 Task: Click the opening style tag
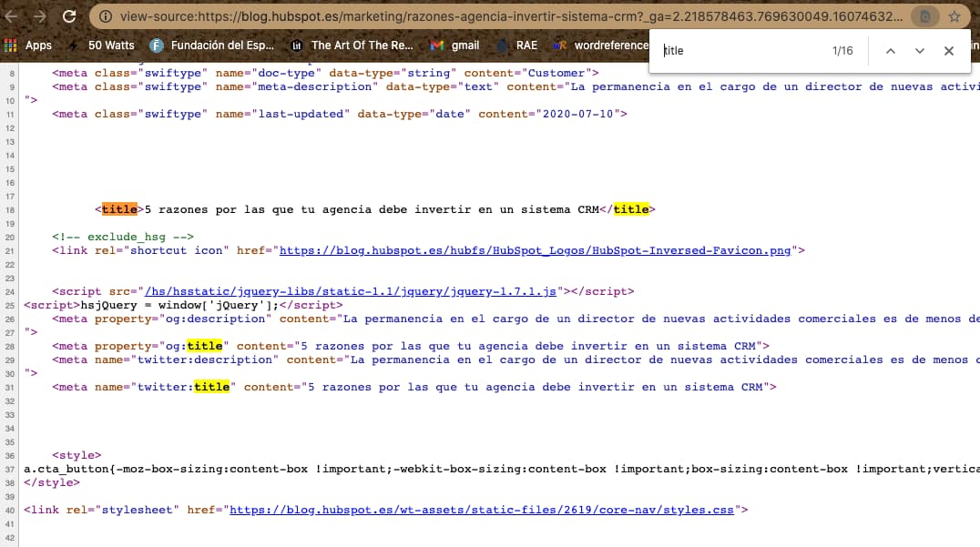pos(77,455)
